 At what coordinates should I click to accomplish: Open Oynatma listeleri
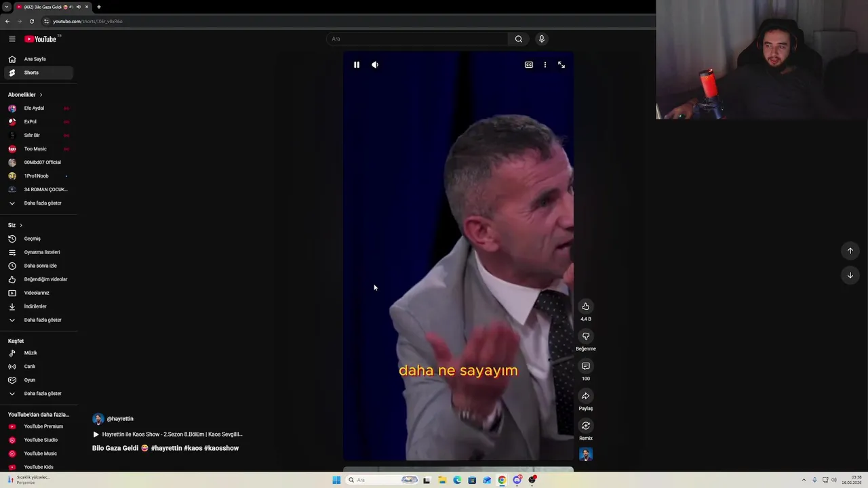coord(38,252)
